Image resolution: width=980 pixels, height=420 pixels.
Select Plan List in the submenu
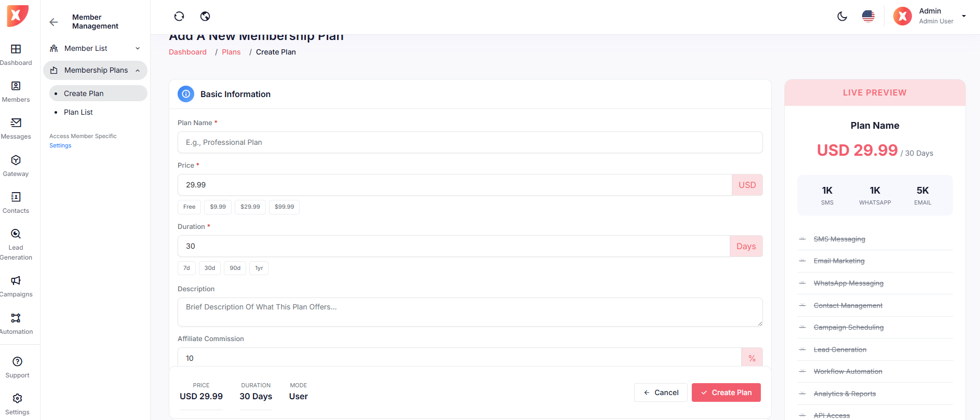coord(78,112)
